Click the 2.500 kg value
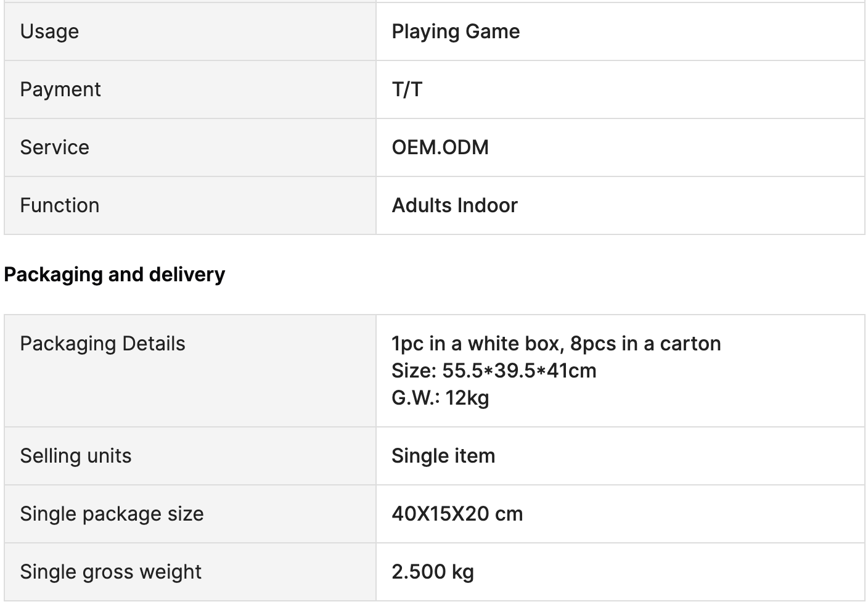This screenshot has width=868, height=607. 433,572
